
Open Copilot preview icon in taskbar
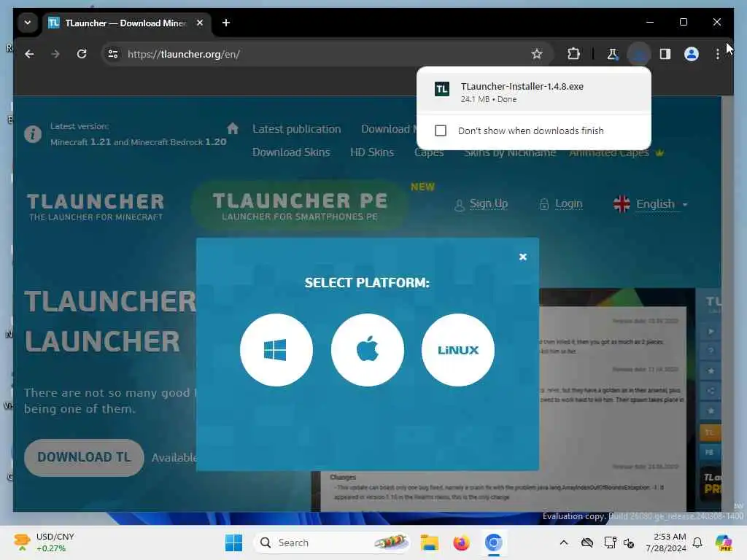pos(724,542)
